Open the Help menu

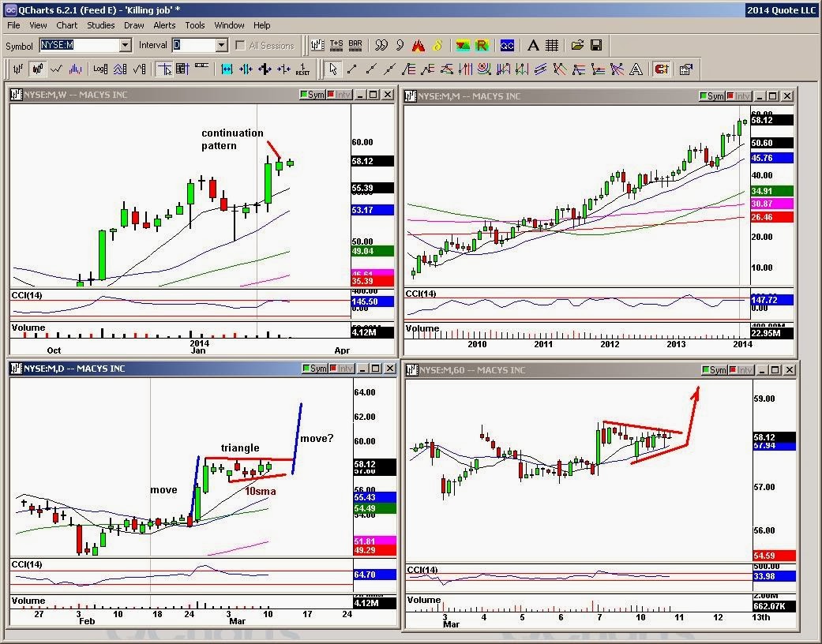coord(261,25)
